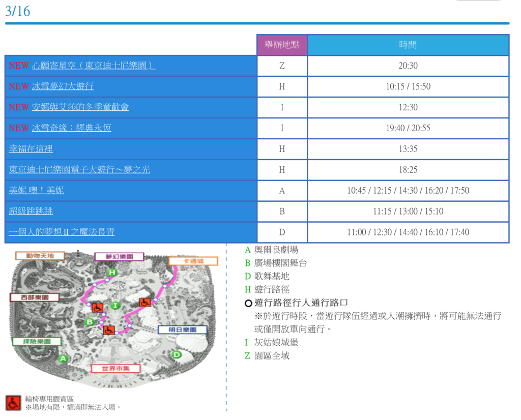Open the 心願寄星空（東京迪士尼樂園）link

pos(94,66)
